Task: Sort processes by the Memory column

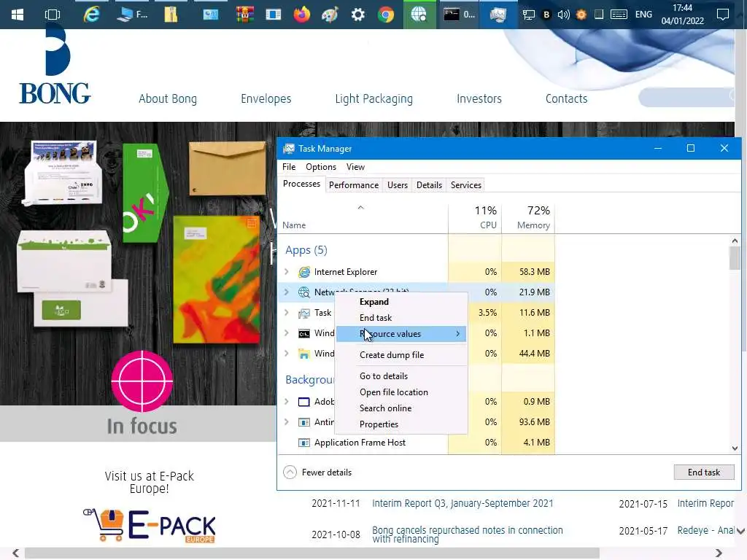Action: click(x=528, y=217)
